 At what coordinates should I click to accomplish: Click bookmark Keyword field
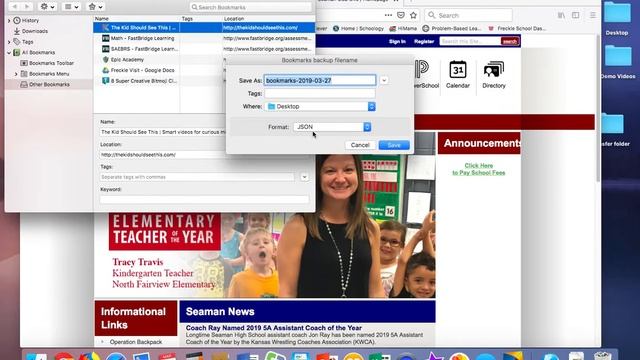(x=204, y=200)
